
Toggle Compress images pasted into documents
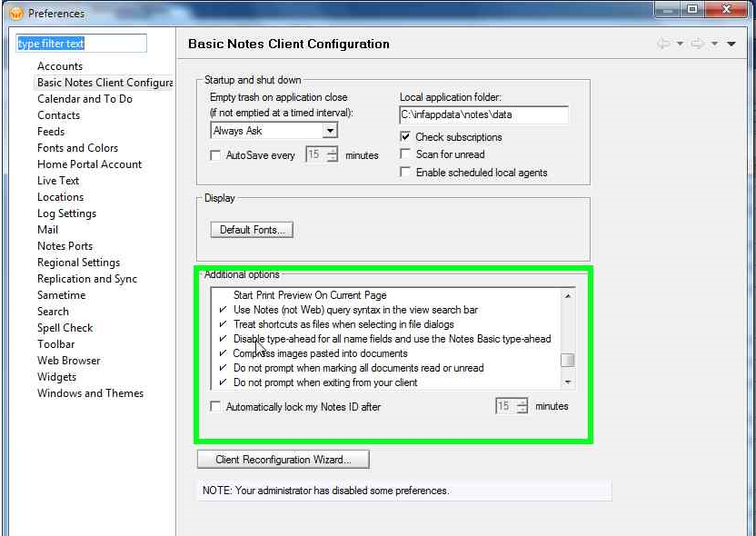[x=320, y=353]
